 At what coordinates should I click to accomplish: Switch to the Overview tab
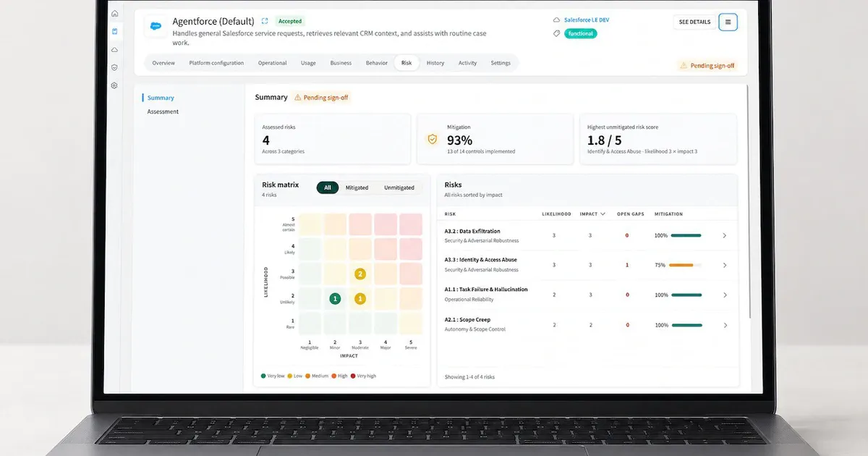point(163,63)
